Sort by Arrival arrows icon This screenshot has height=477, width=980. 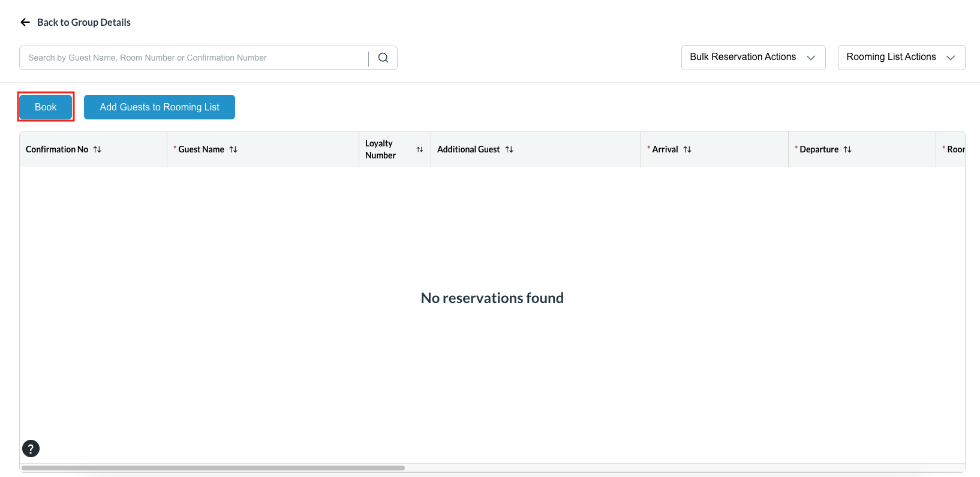click(687, 149)
